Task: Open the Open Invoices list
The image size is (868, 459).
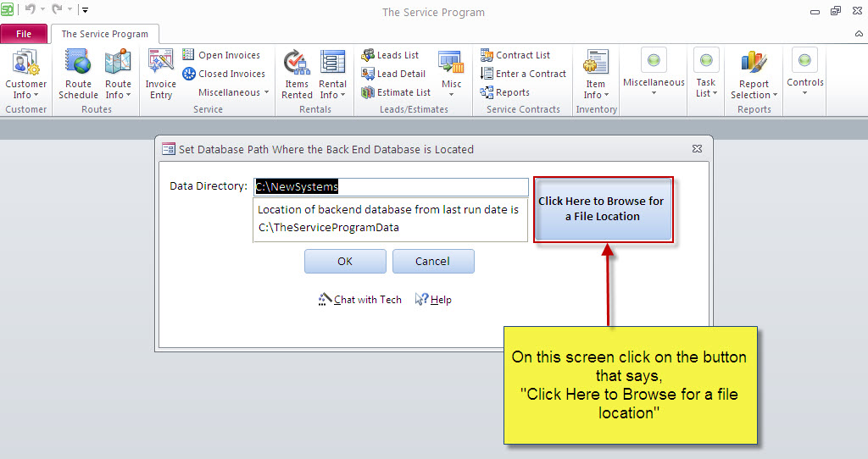Action: tap(221, 55)
